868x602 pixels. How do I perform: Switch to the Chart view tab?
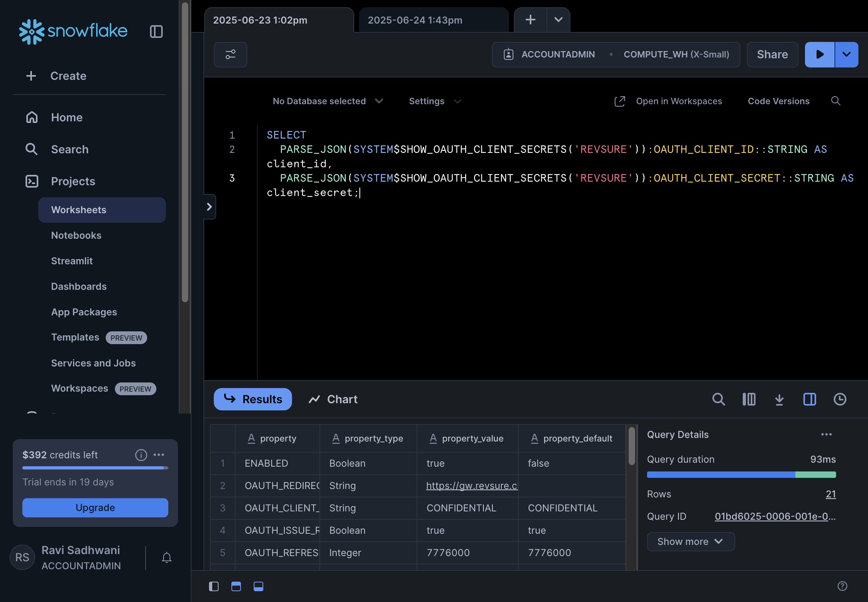(333, 399)
